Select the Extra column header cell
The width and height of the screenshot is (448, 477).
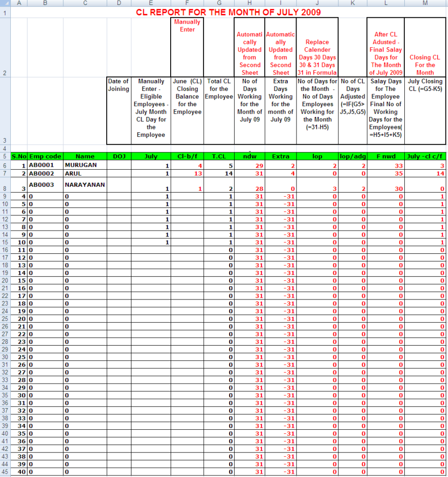coord(280,156)
